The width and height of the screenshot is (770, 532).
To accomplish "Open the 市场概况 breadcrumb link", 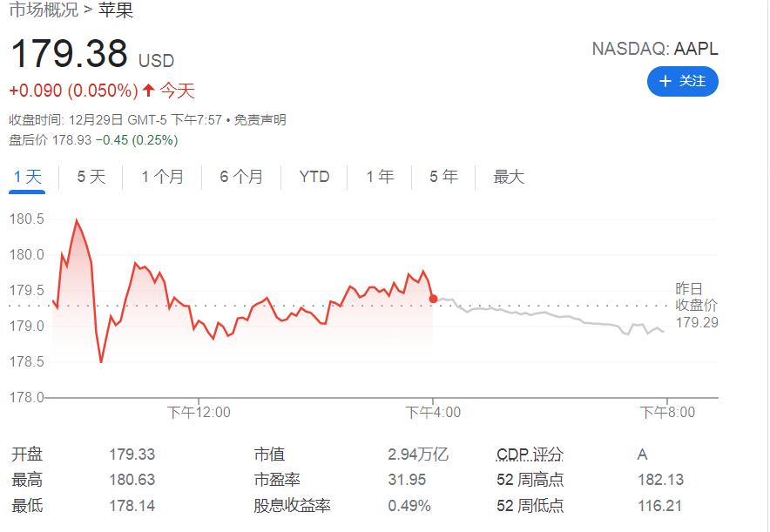I will (43, 10).
